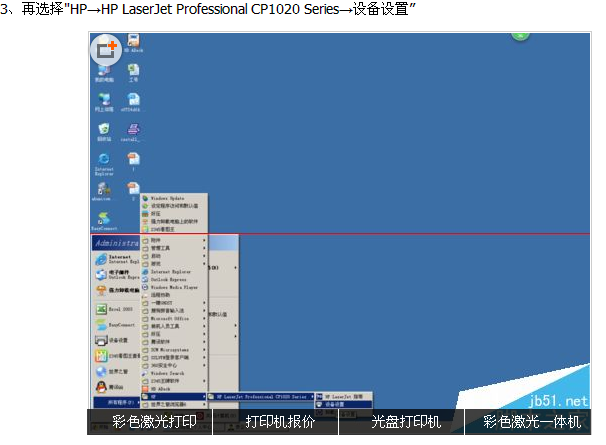Expand the 一键GHOST folder
This screenshot has height=445, width=606.
[174, 303]
